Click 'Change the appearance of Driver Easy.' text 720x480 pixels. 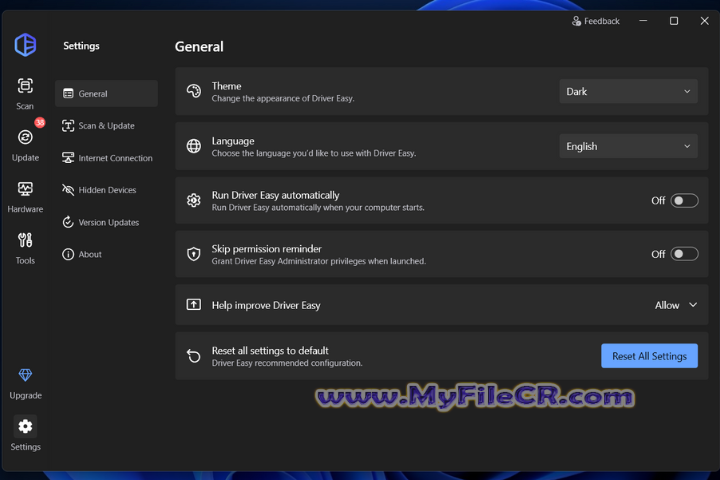(x=283, y=99)
